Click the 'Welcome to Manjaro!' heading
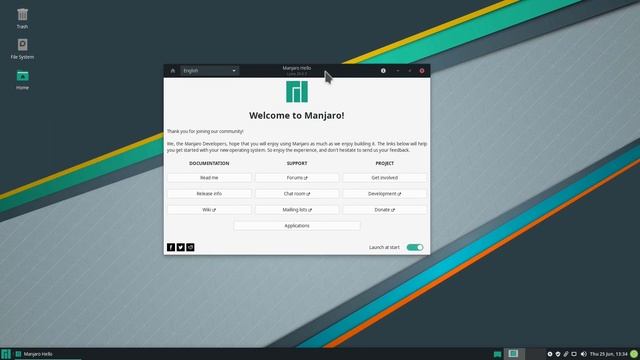The height and width of the screenshot is (360, 640). click(x=297, y=116)
